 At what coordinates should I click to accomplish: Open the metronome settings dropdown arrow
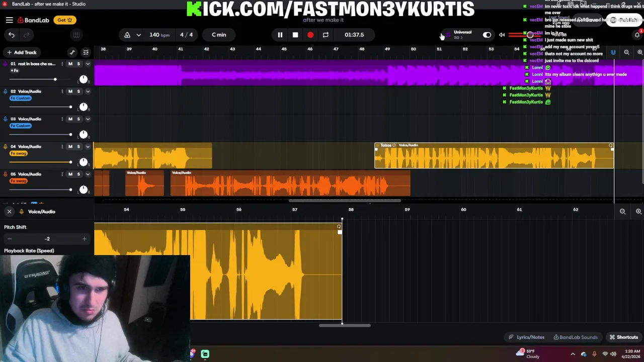pyautogui.click(x=138, y=35)
